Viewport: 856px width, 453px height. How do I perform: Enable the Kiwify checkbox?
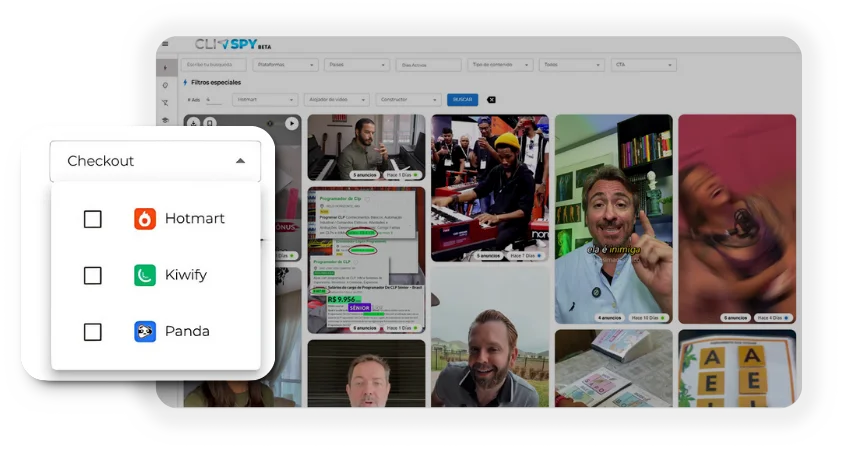[x=93, y=275]
